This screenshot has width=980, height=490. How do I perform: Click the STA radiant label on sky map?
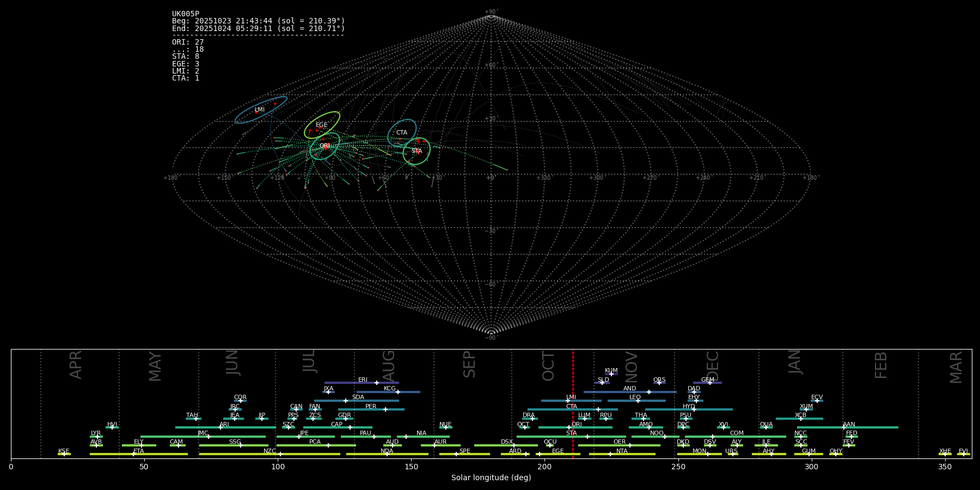416,151
